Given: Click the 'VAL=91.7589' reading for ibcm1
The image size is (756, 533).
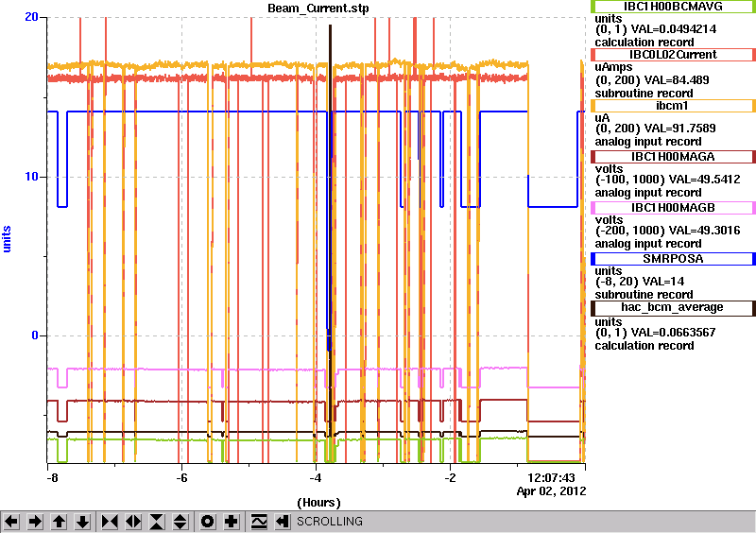Looking at the screenshot, I should pyautogui.click(x=674, y=129).
